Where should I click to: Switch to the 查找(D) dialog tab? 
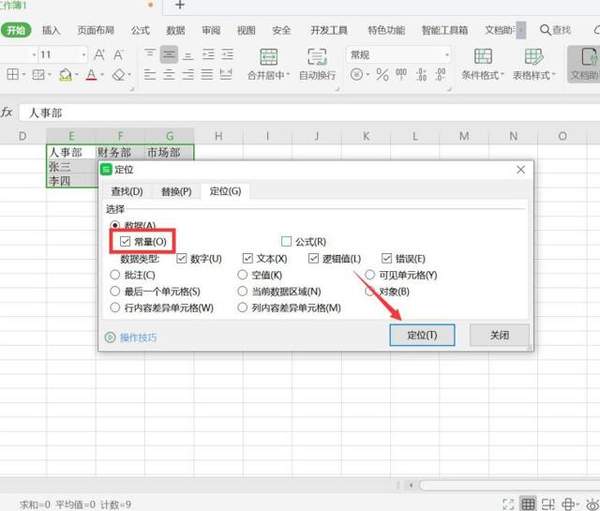127,191
